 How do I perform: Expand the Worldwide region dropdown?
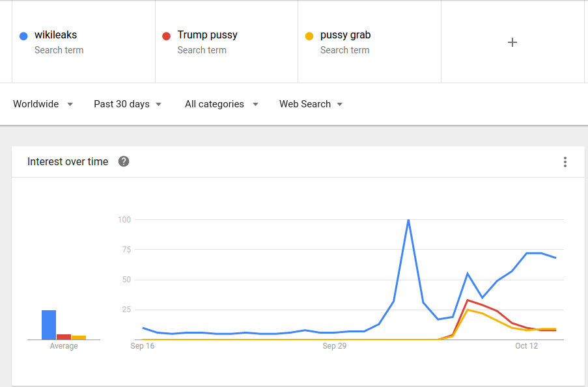click(x=43, y=104)
